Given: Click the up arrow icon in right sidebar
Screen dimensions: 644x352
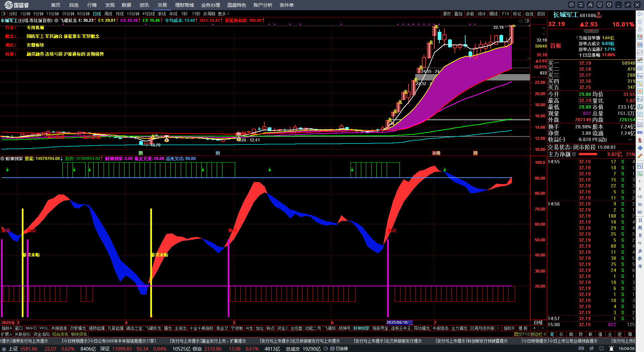Looking at the screenshot, I should [640, 22].
